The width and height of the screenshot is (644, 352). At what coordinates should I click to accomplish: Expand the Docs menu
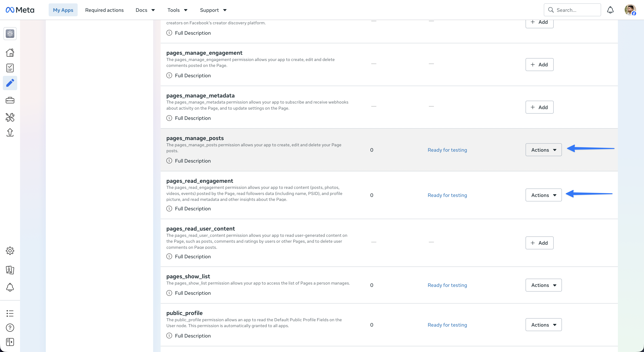(145, 10)
